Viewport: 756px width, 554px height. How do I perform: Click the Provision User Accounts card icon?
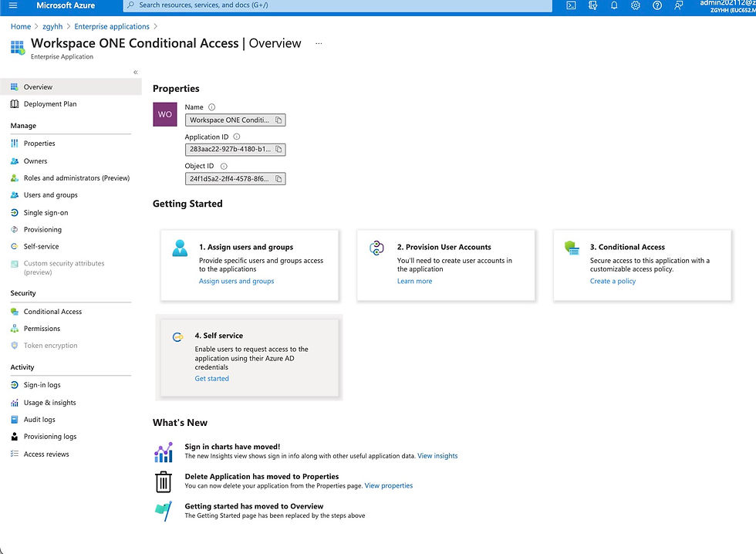(376, 248)
